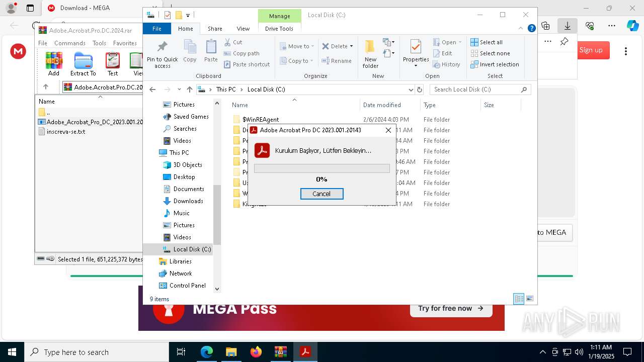Collapse the Explorer ribbon
Screen dimensions: 644x362
pyautogui.click(x=521, y=29)
